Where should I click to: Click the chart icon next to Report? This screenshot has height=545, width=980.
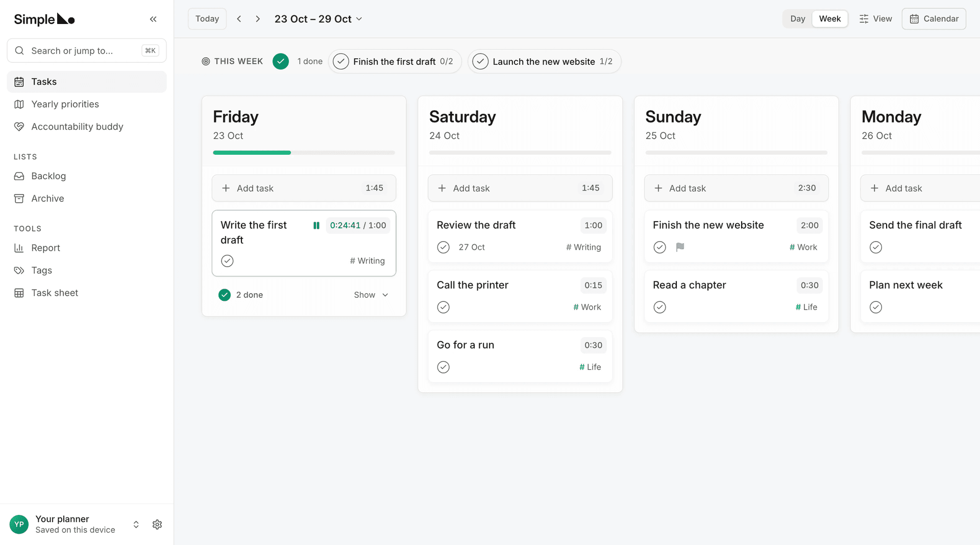click(19, 248)
